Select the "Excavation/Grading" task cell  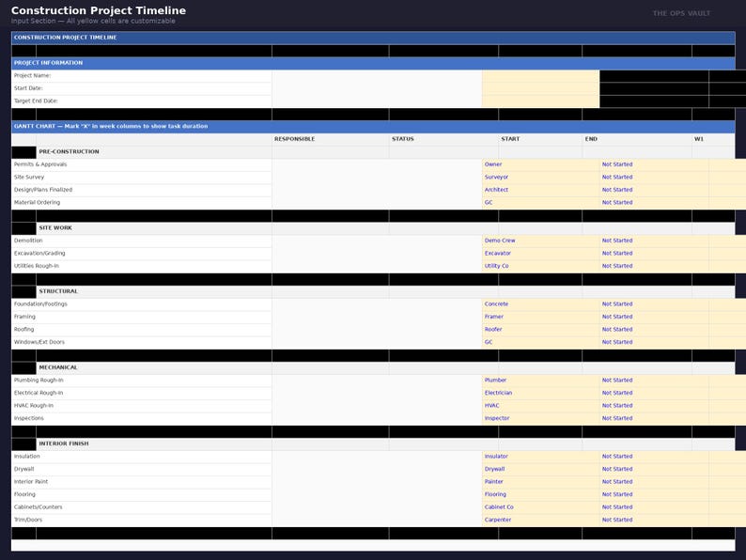click(141, 254)
